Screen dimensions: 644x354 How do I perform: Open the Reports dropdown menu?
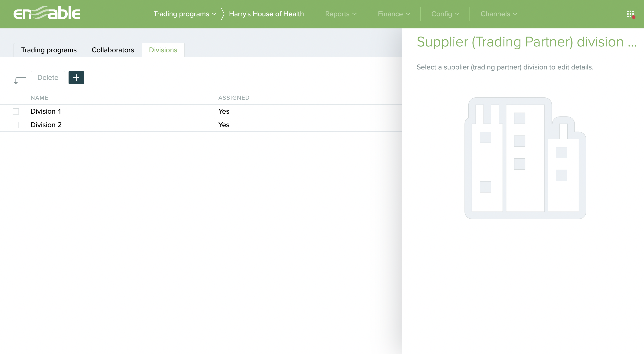click(340, 14)
